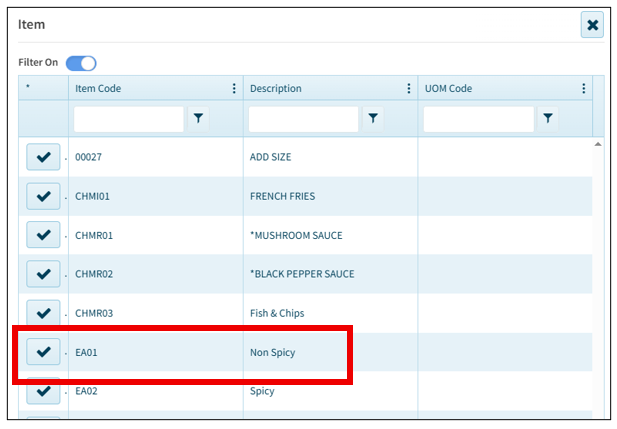This screenshot has width=617, height=429.
Task: Click the scrollbar up arrow in item list
Action: click(x=598, y=145)
